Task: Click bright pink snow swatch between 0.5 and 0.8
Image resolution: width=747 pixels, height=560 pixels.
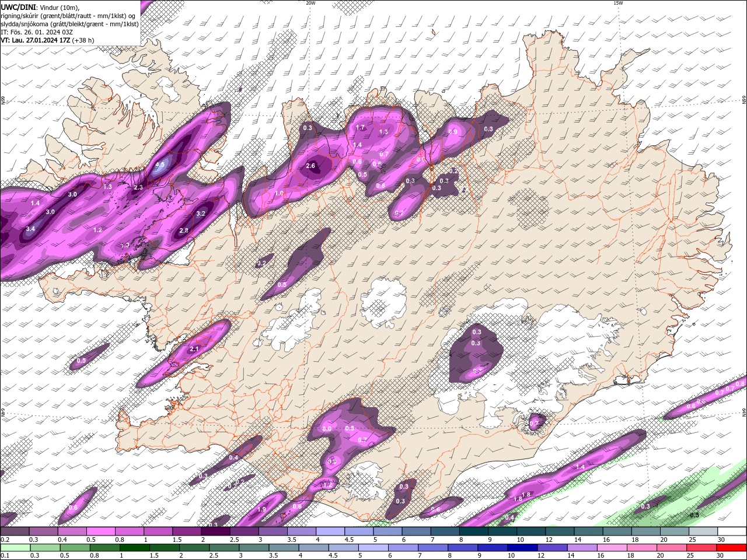Action: 100,531
